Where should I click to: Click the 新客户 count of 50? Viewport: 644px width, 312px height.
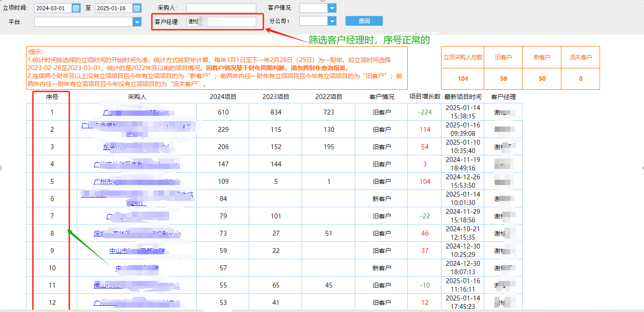pos(542,79)
